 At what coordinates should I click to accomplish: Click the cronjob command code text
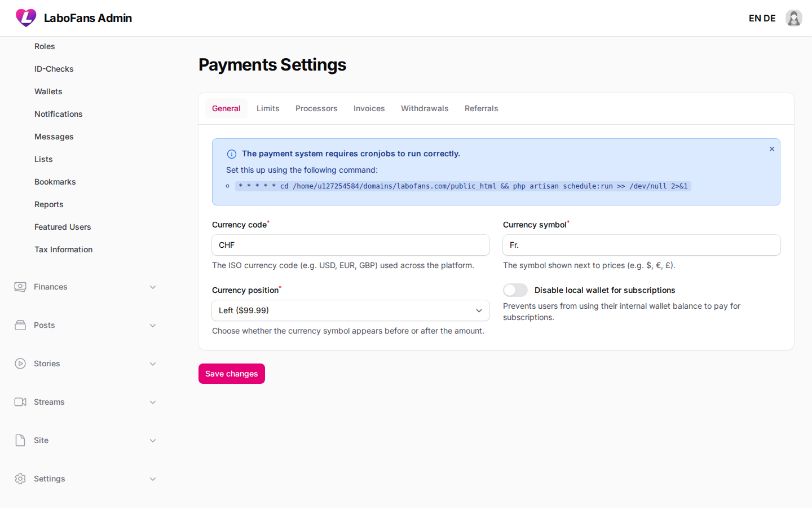463,186
